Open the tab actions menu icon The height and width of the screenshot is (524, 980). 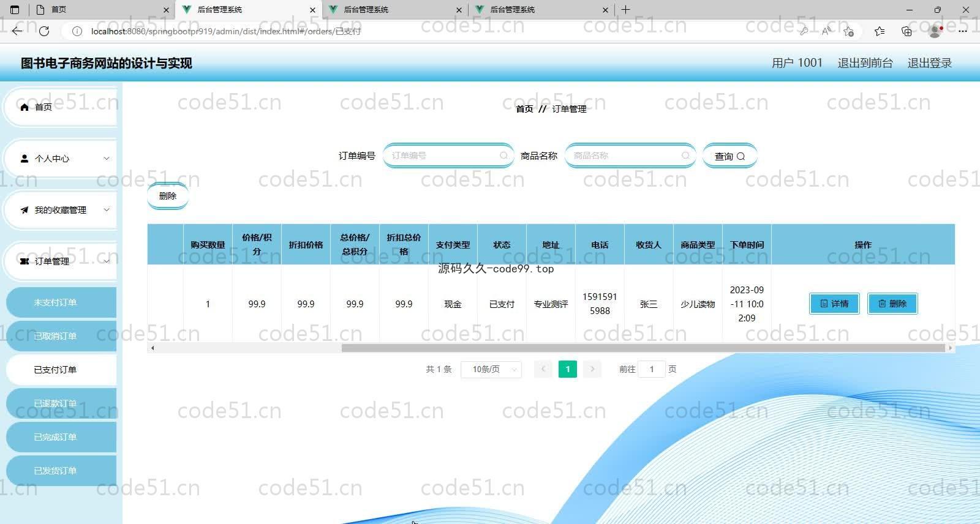point(15,10)
